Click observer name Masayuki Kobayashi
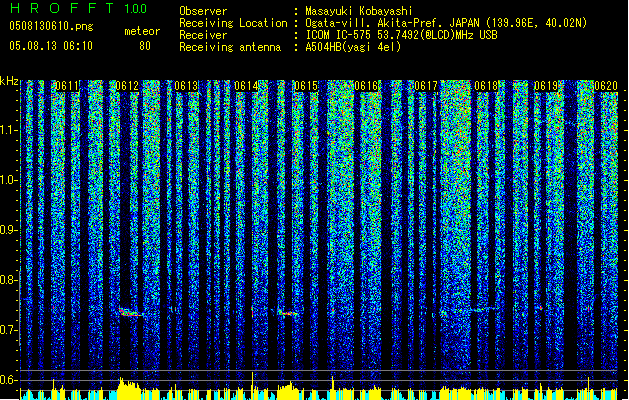 (359, 11)
